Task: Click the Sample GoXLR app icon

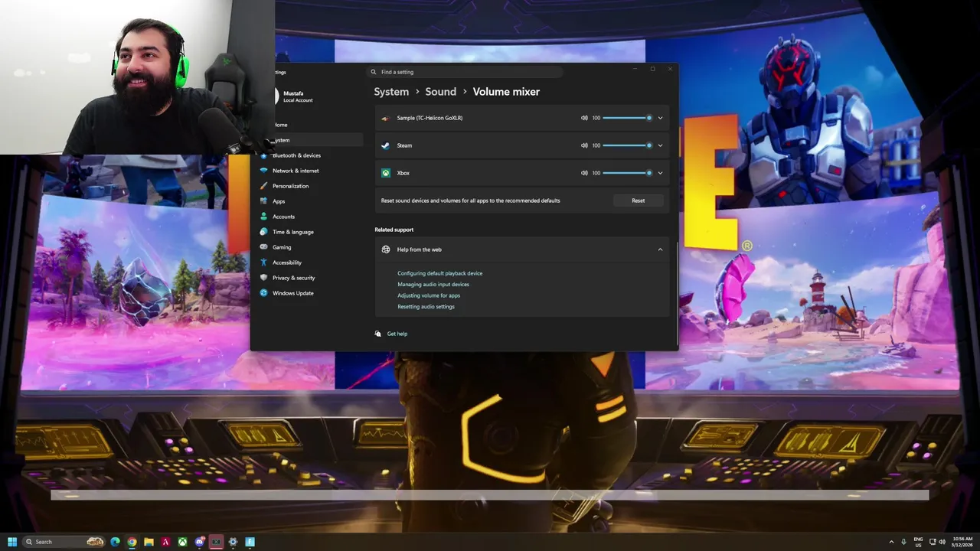Action: click(x=386, y=118)
